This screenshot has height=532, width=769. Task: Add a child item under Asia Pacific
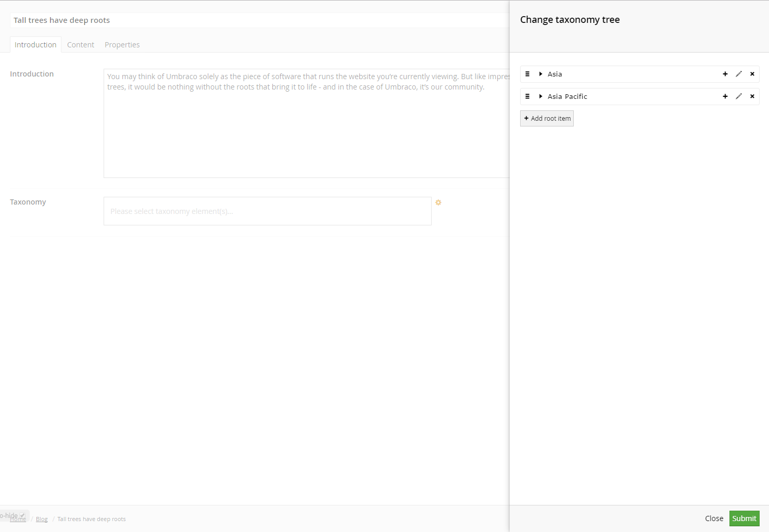pos(725,96)
